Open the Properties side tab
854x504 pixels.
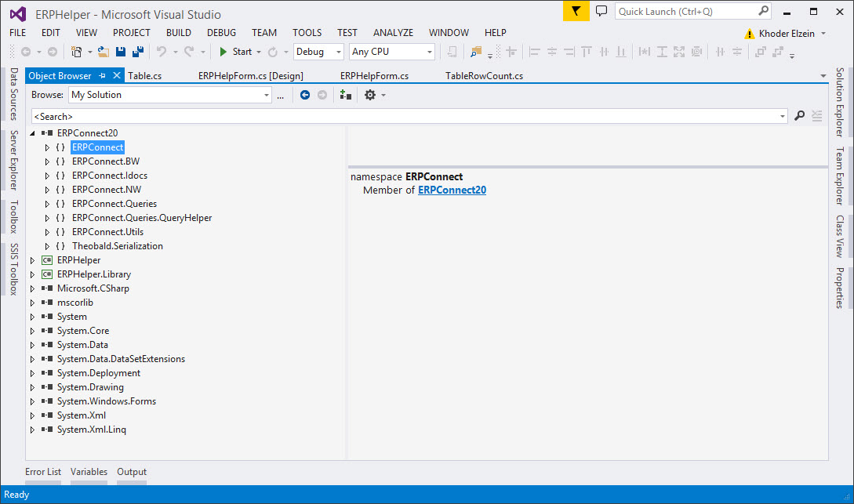click(x=841, y=288)
